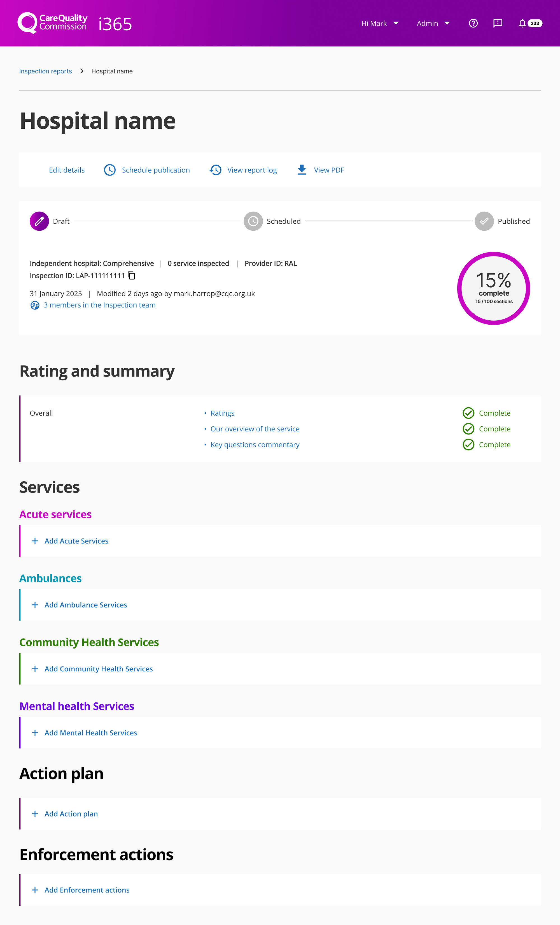Copy the Inspection ID using copy icon

(131, 276)
